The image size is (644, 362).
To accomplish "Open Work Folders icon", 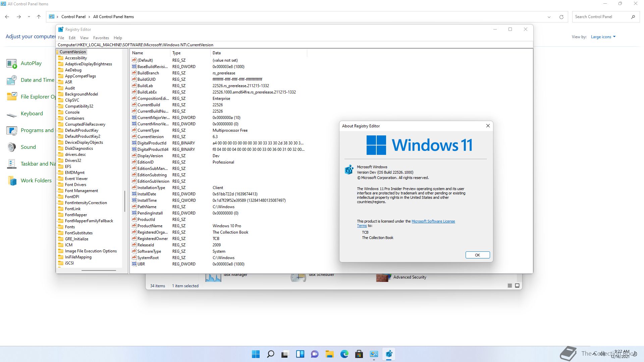I will click(12, 181).
